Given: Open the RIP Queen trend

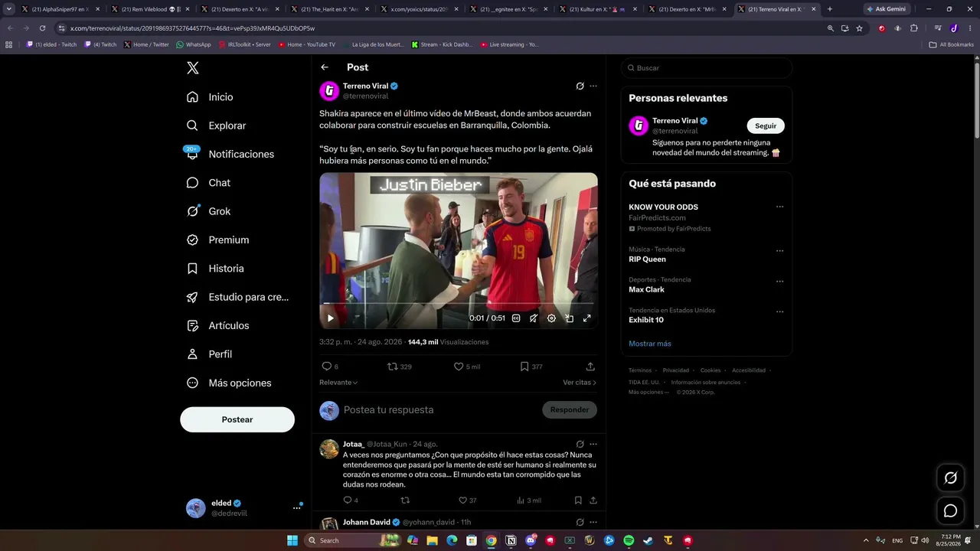Looking at the screenshot, I should [647, 259].
